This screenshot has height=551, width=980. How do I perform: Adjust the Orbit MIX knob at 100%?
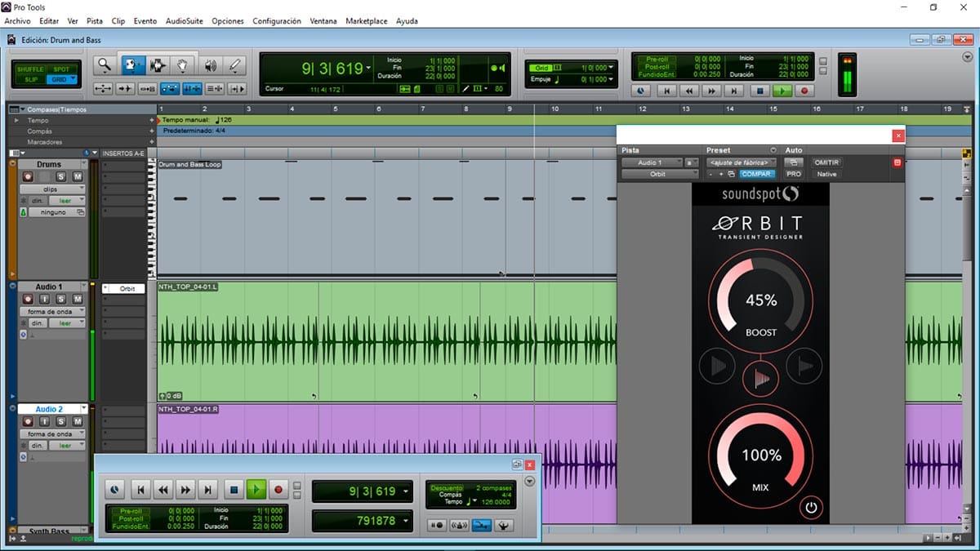(x=760, y=455)
